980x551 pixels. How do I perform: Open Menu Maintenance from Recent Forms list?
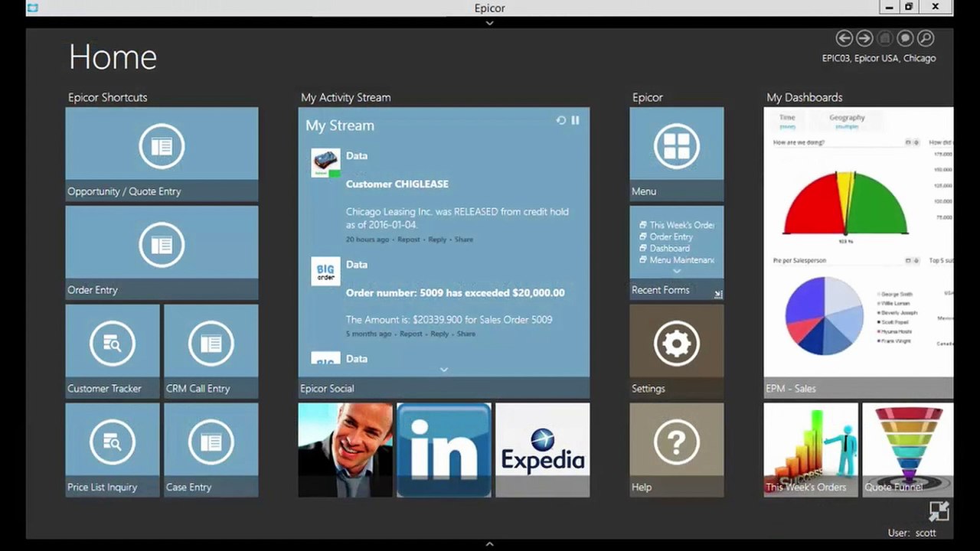pyautogui.click(x=677, y=259)
